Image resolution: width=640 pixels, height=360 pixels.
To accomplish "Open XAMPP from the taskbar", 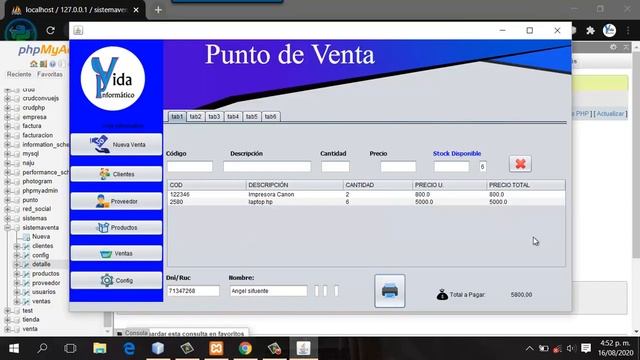I will [216, 348].
